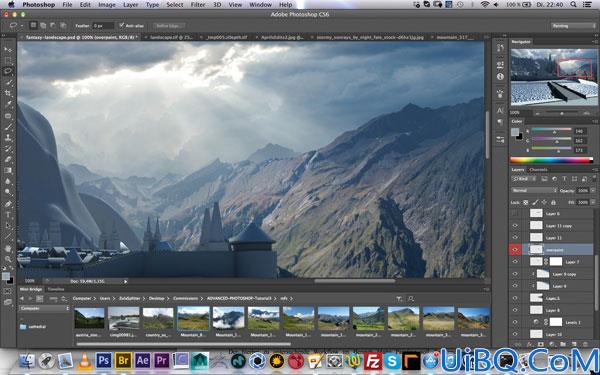Select the Zoom tool in the toolbox
Screen dimensions: 600x375
point(8,259)
